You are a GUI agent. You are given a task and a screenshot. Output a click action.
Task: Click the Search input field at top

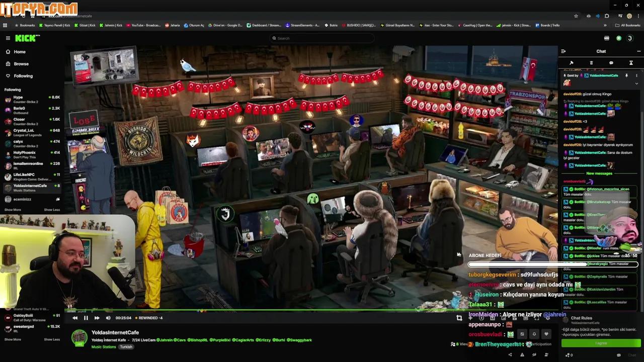[x=322, y=38]
